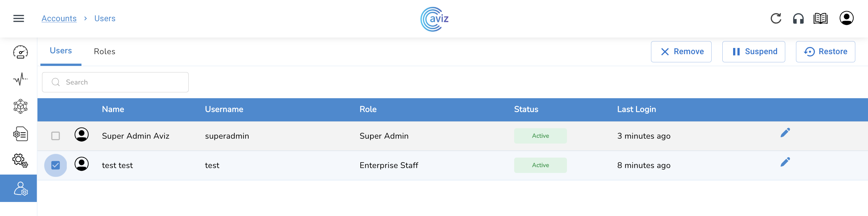Open the health pulse monitor sidebar icon
Image resolution: width=868 pixels, height=216 pixels.
tap(20, 79)
